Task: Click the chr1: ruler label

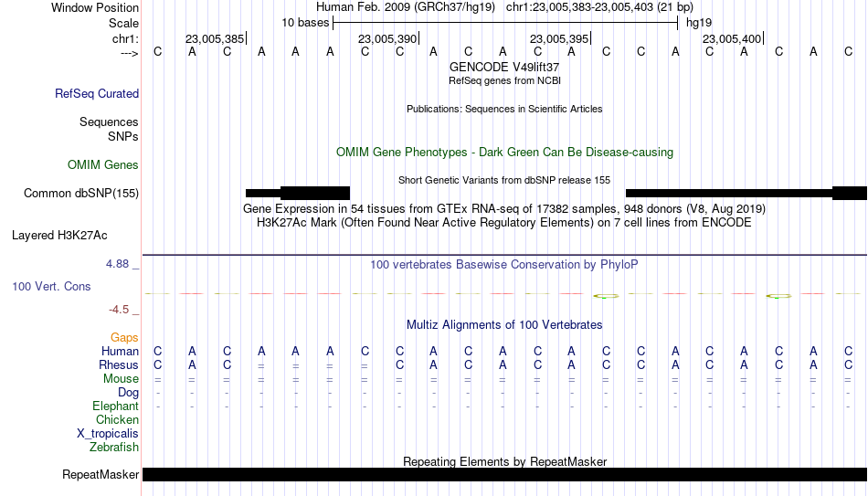Action: [126, 38]
